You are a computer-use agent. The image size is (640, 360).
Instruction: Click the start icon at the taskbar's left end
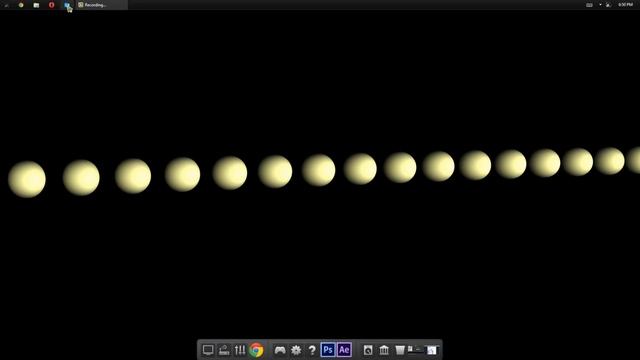(6, 5)
